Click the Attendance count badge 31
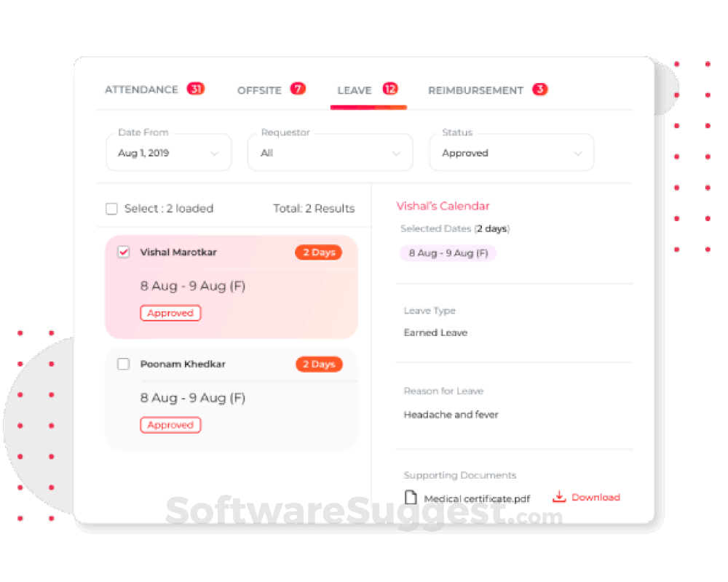728x582 pixels. pyautogui.click(x=196, y=89)
